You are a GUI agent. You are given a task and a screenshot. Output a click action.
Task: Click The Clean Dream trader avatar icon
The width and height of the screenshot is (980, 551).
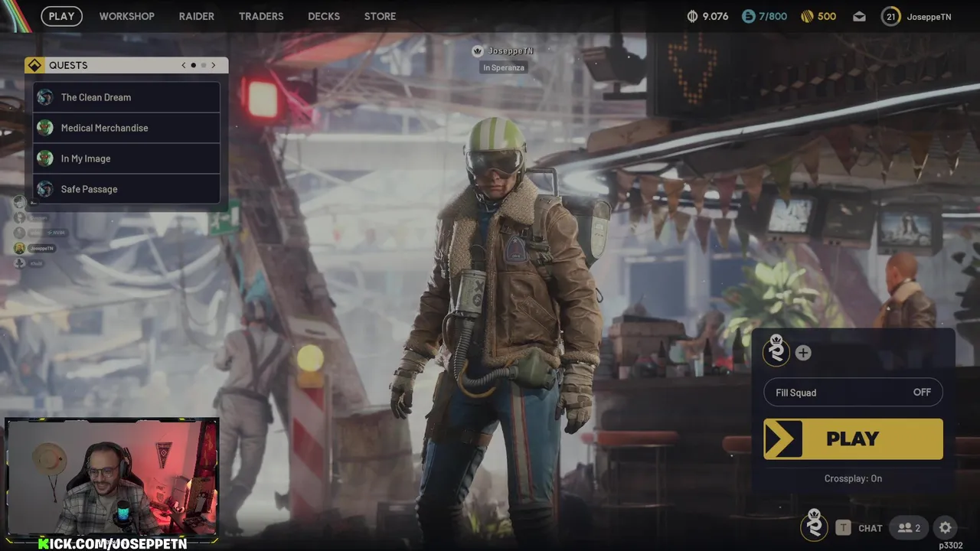(45, 97)
